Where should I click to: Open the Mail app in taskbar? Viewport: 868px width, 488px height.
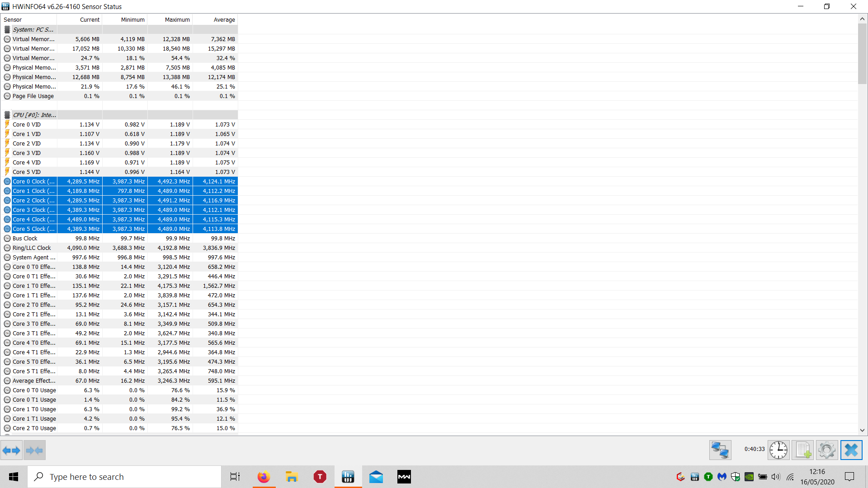pos(376,477)
